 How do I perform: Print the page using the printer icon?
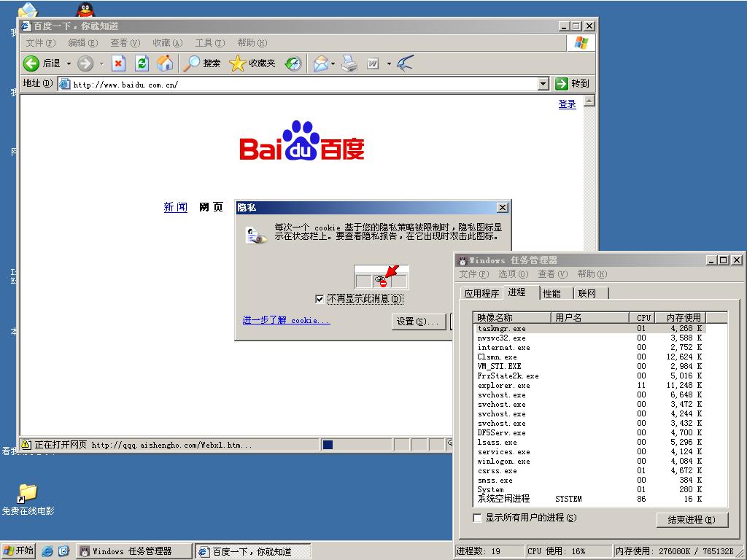point(349,63)
